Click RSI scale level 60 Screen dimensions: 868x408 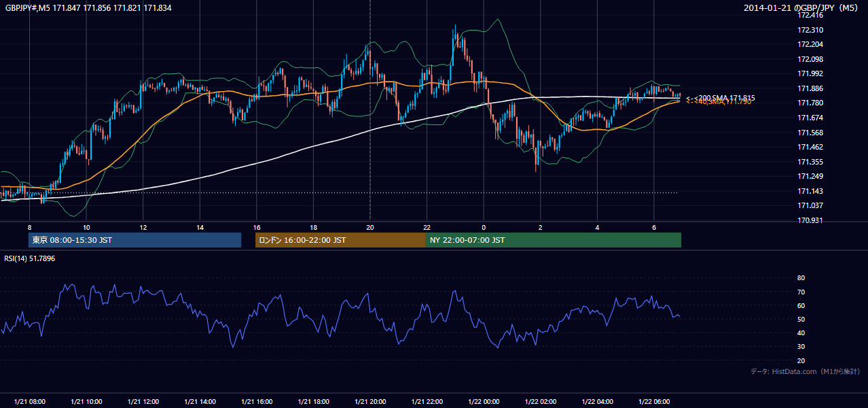click(x=801, y=305)
